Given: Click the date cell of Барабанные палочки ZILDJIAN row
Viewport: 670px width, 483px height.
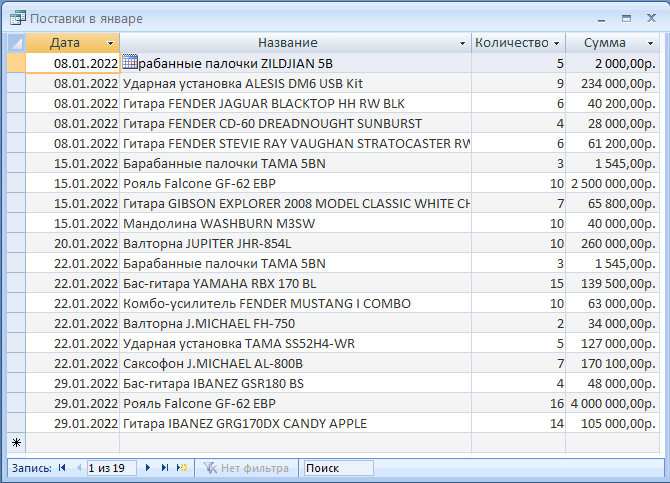Looking at the screenshot, I should point(73,63).
